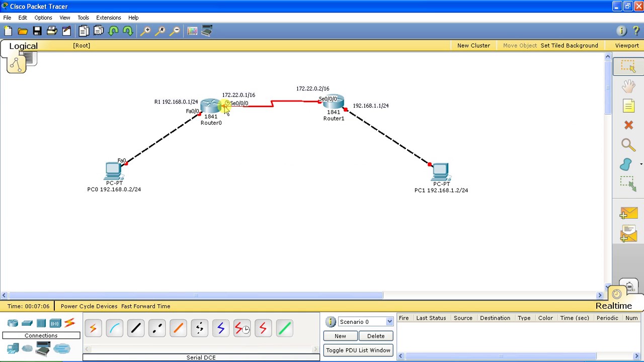Activate the Move Layout hand tool
The height and width of the screenshot is (362, 644).
coord(628,86)
